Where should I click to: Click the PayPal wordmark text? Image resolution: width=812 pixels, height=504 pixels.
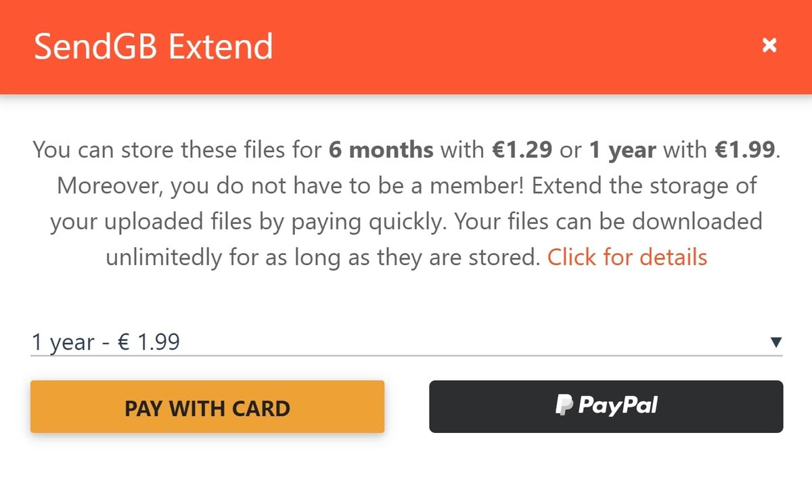click(618, 406)
